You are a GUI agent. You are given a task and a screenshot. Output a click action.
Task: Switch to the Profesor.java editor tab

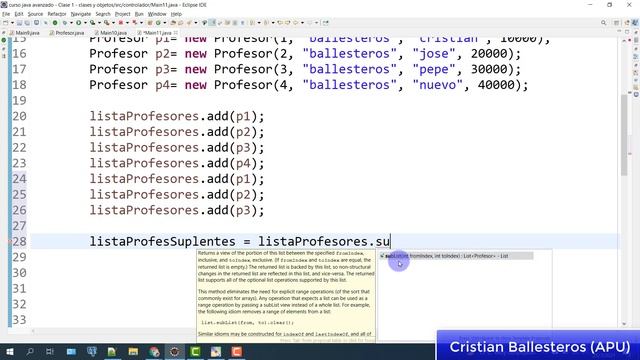pos(67,33)
